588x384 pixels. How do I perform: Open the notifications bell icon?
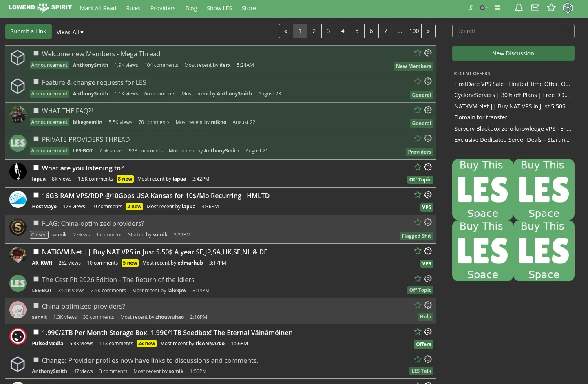pos(519,8)
